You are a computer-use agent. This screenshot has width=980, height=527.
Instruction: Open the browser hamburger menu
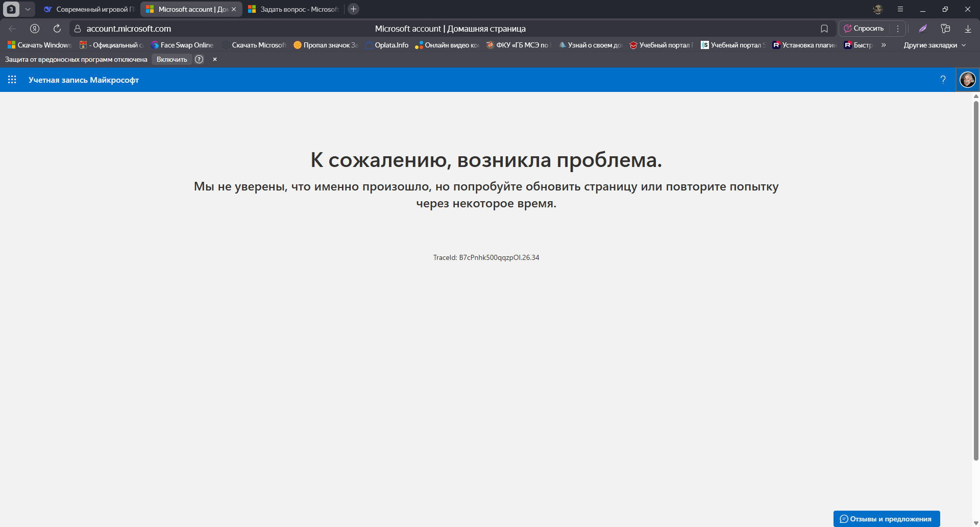click(900, 9)
